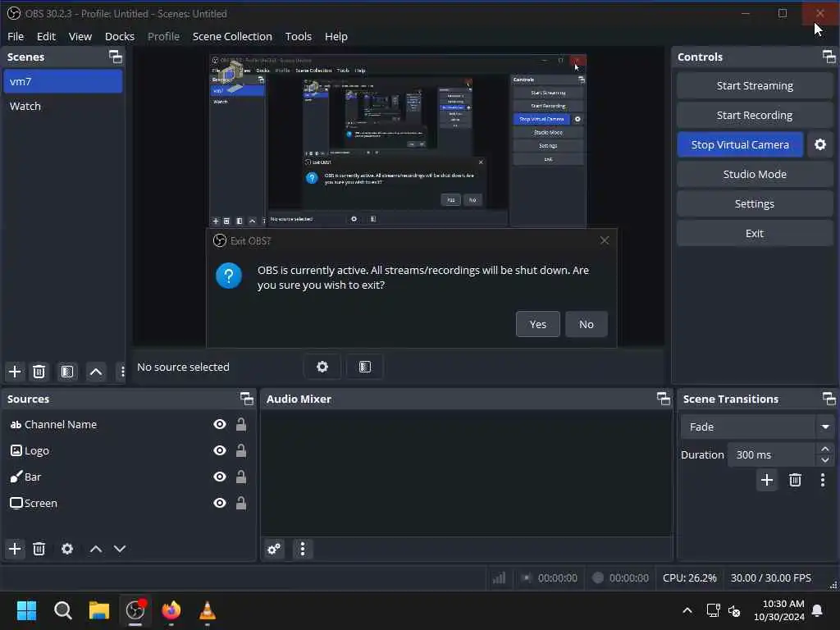Open taskbar Search

(62, 610)
